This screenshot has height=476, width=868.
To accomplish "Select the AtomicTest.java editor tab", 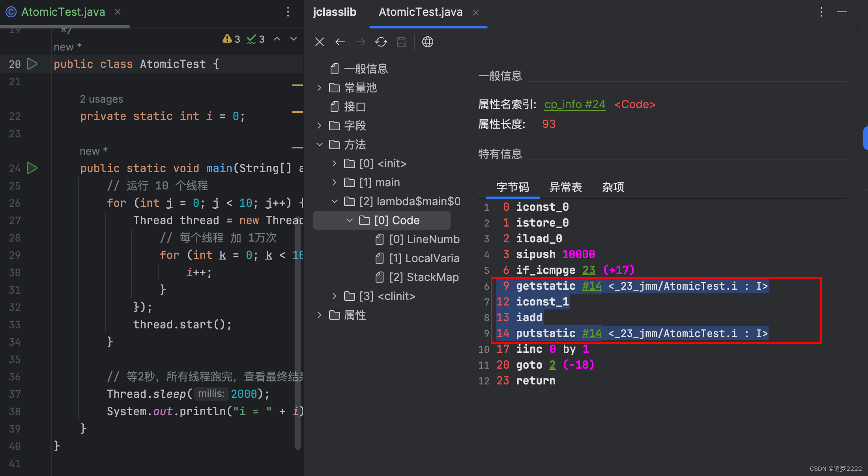I will pyautogui.click(x=63, y=12).
